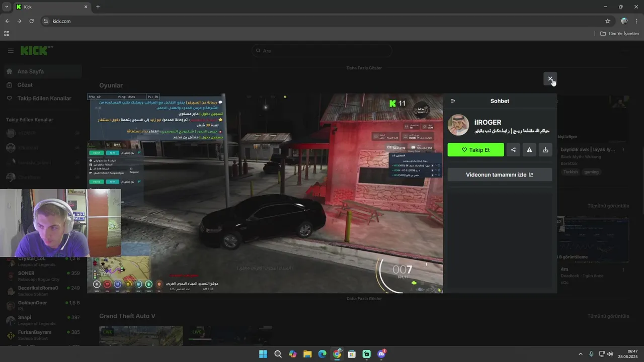Click the ilROGER channel name

coord(488,122)
